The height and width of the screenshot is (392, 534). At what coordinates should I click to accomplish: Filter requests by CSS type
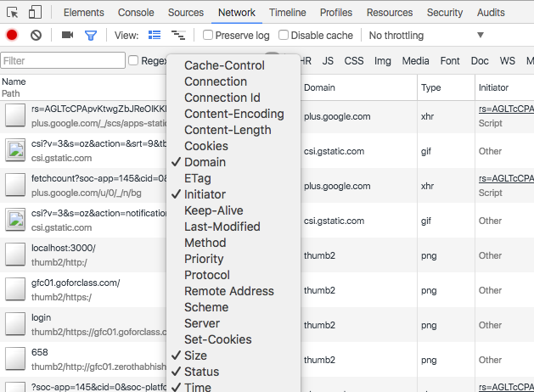(x=354, y=61)
